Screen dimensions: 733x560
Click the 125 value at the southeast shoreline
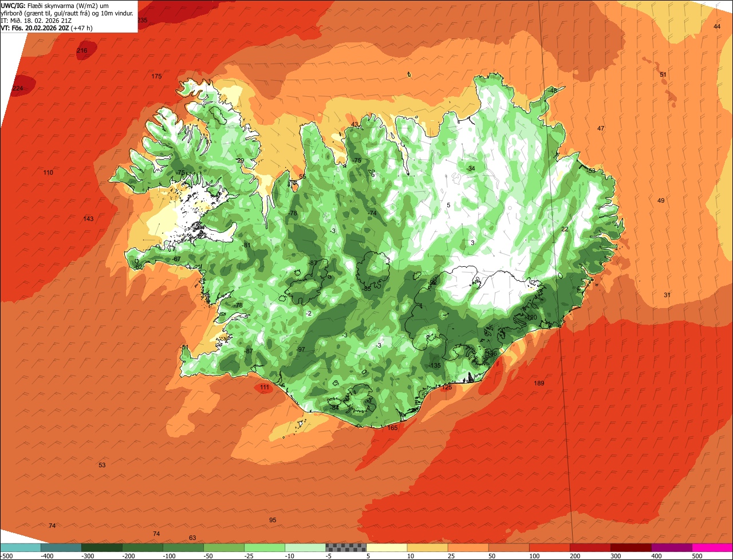pos(447,387)
